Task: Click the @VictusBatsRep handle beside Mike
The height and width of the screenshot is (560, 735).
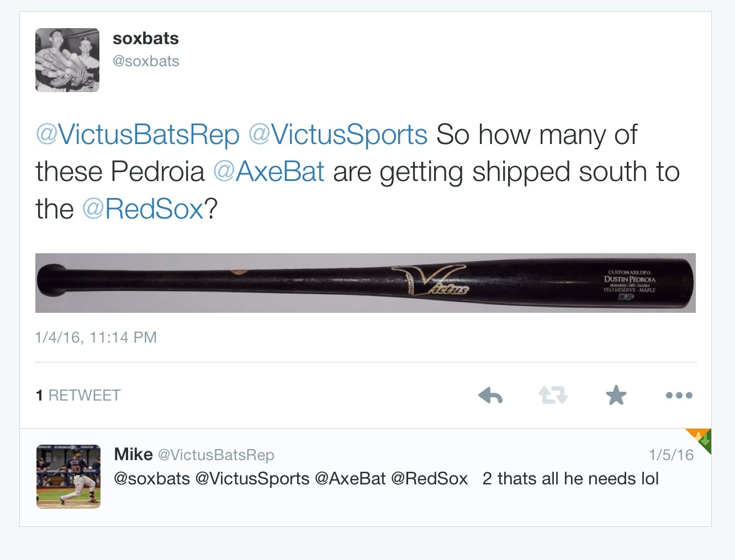Action: pyautogui.click(x=216, y=455)
